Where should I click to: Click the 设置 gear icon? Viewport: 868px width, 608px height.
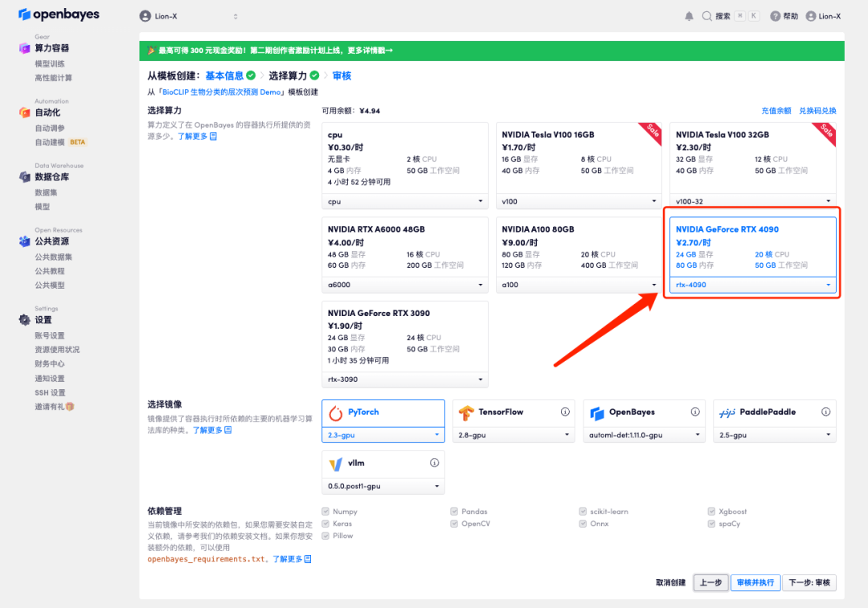[x=24, y=319]
